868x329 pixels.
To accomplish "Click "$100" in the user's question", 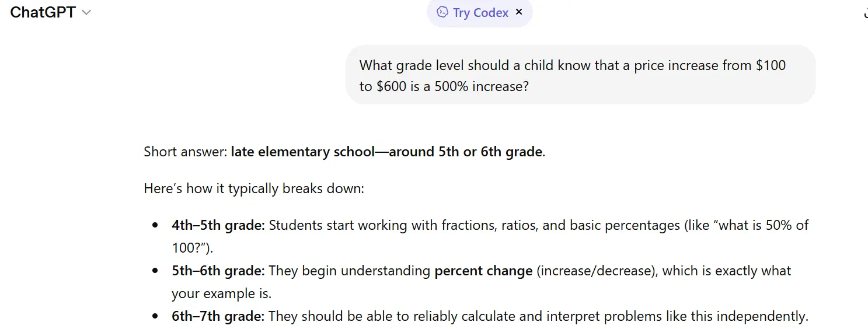I will click(x=771, y=65).
